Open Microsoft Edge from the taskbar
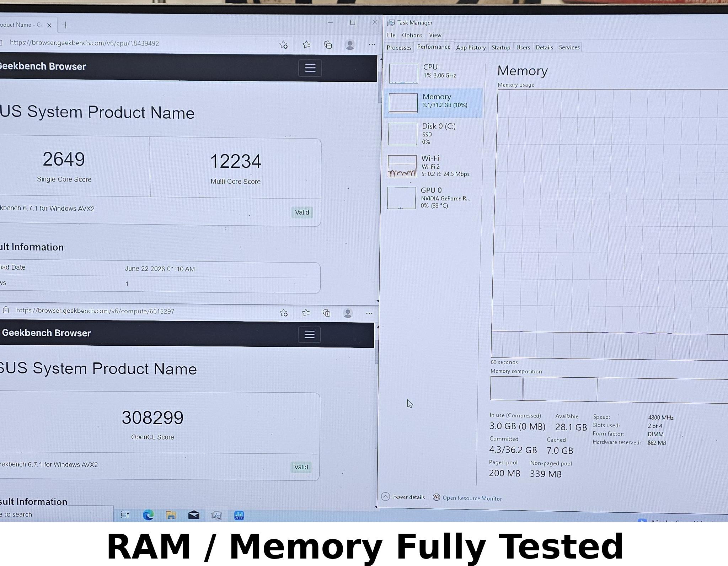This screenshot has height=566, width=728. (x=148, y=515)
